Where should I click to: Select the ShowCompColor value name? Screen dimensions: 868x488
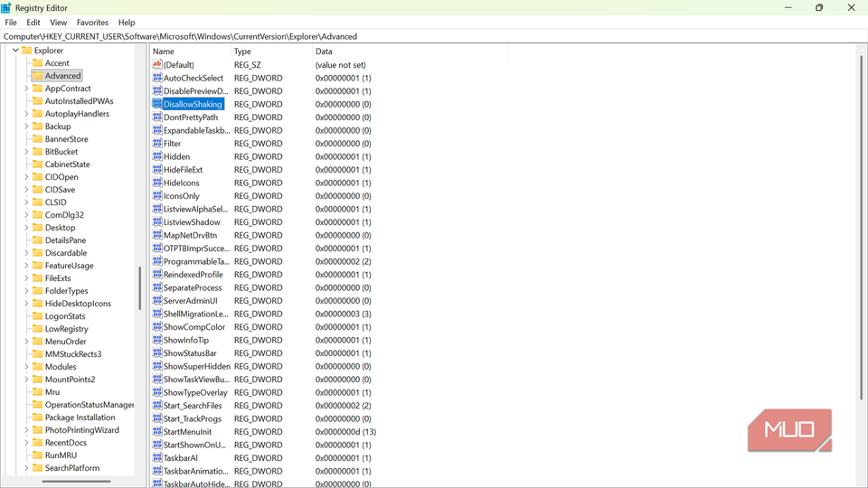(x=194, y=327)
